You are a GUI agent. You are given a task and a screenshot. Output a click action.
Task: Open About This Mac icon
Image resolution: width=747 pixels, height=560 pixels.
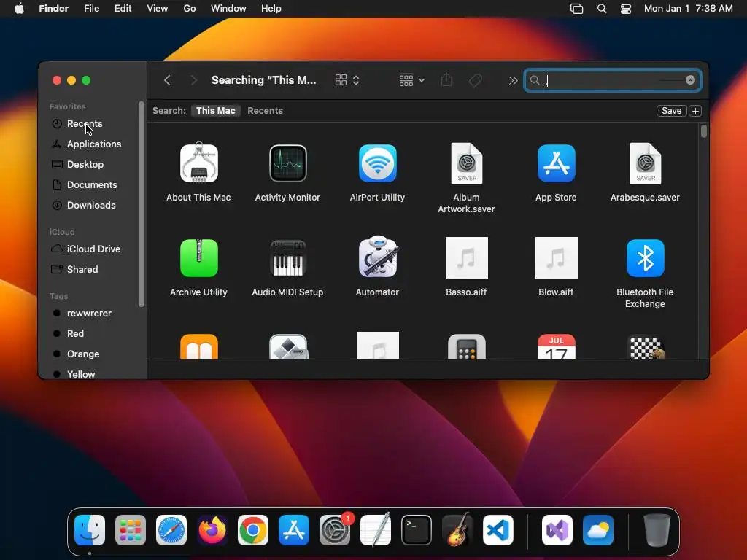pyautogui.click(x=198, y=163)
